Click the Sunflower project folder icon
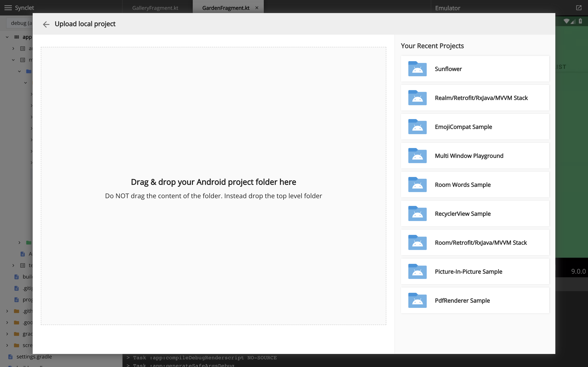Image resolution: width=588 pixels, height=367 pixels. 417,69
